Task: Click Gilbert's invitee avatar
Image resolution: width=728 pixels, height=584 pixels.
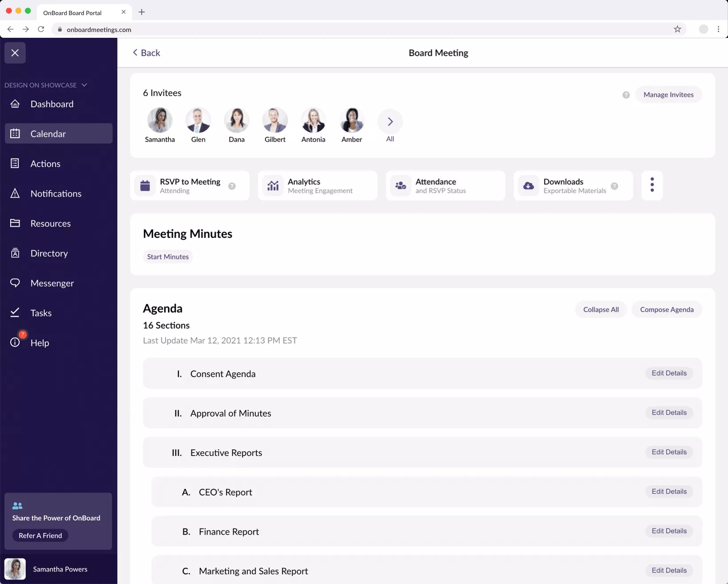Action: point(275,120)
